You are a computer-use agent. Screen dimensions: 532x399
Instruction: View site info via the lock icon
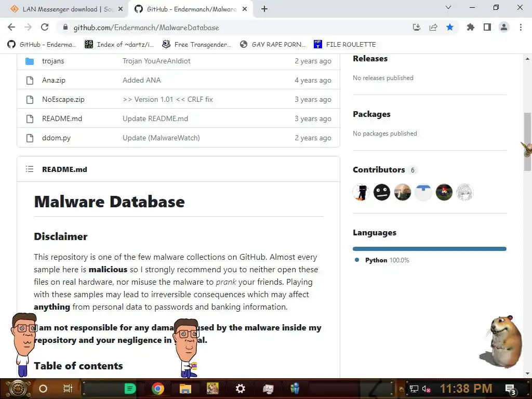pyautogui.click(x=65, y=28)
